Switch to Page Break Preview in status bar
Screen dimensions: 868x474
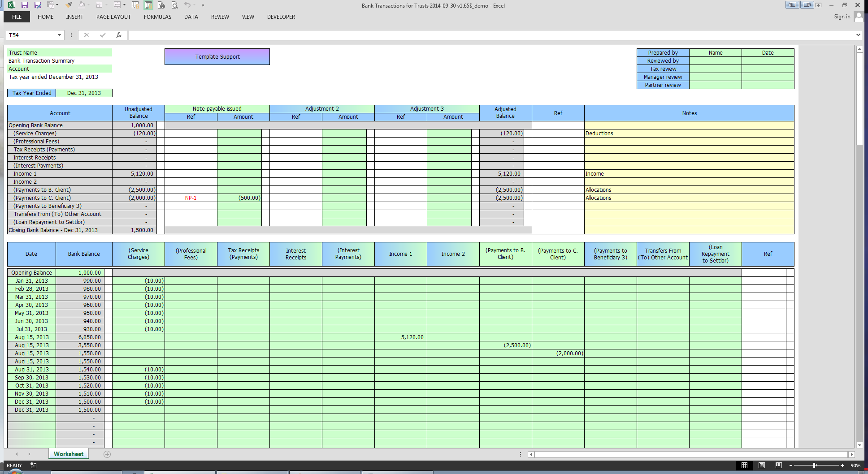coord(778,465)
